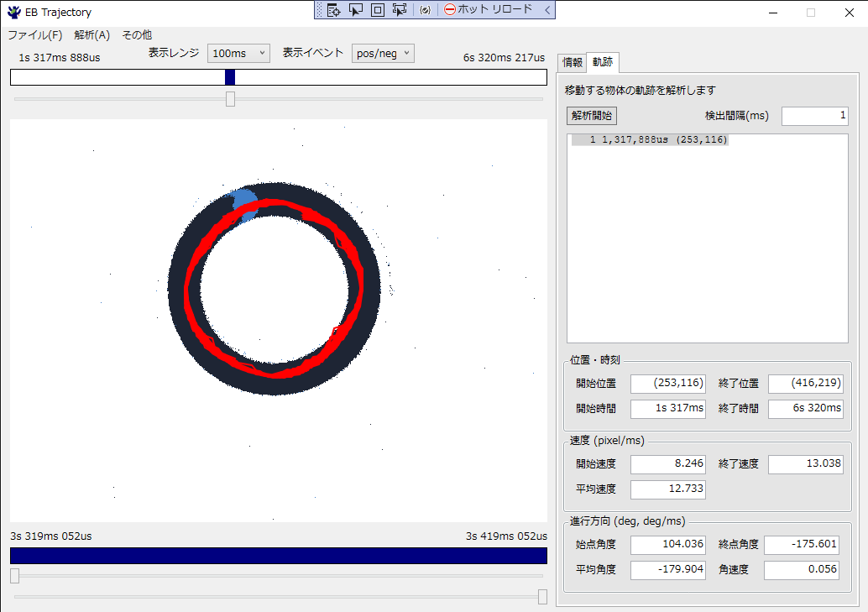Click the lower range end slider thumb
868x612 pixels.
(x=542, y=597)
